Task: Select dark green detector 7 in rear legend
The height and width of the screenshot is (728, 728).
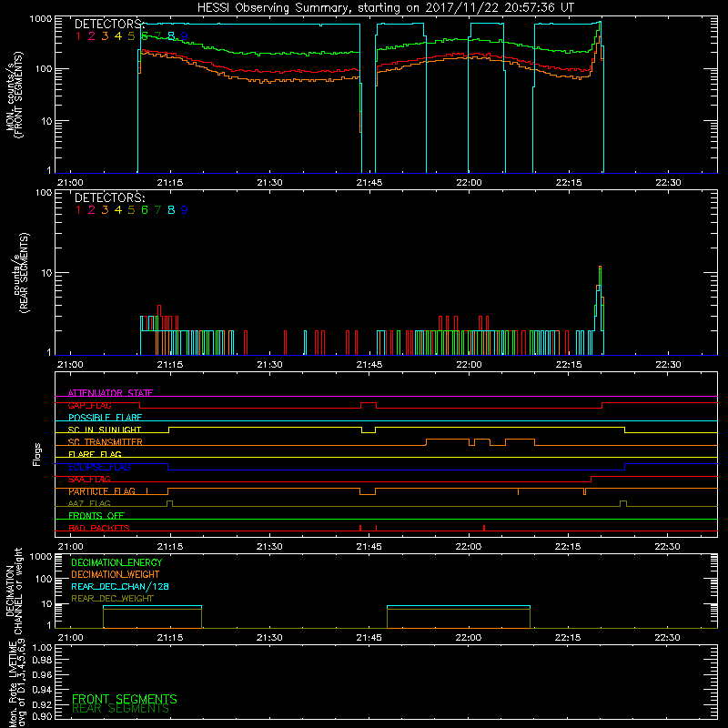Action: click(x=157, y=210)
